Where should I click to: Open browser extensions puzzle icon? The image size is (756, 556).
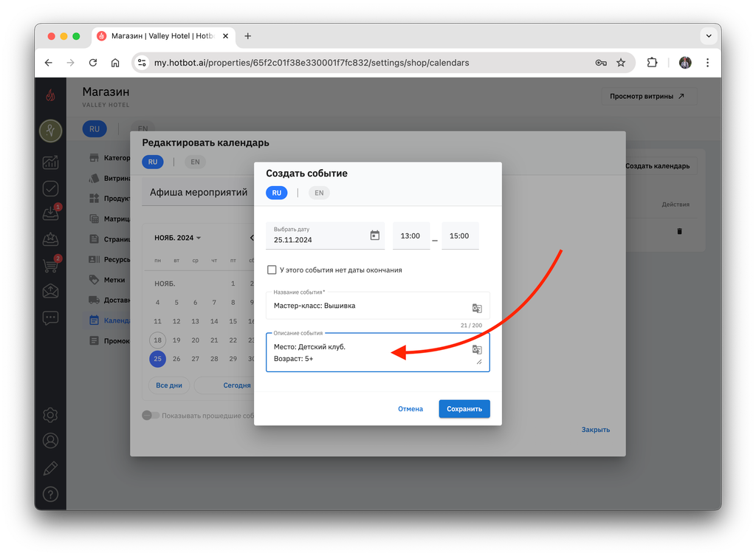pos(652,63)
